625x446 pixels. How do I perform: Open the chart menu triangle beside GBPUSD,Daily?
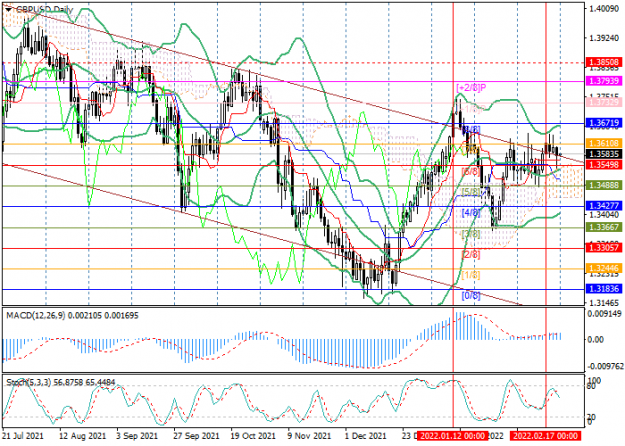pos(9,9)
